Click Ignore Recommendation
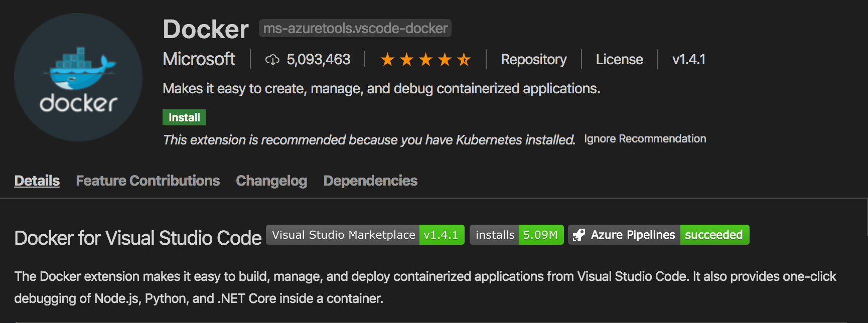 645,139
